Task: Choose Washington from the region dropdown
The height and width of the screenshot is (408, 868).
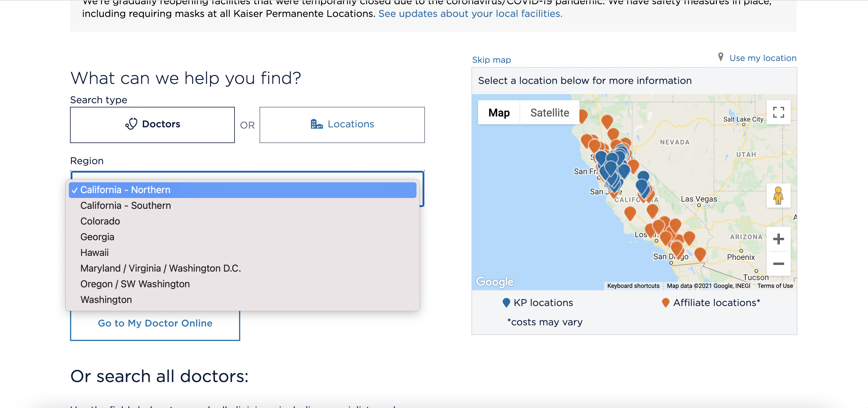Action: (x=242, y=300)
